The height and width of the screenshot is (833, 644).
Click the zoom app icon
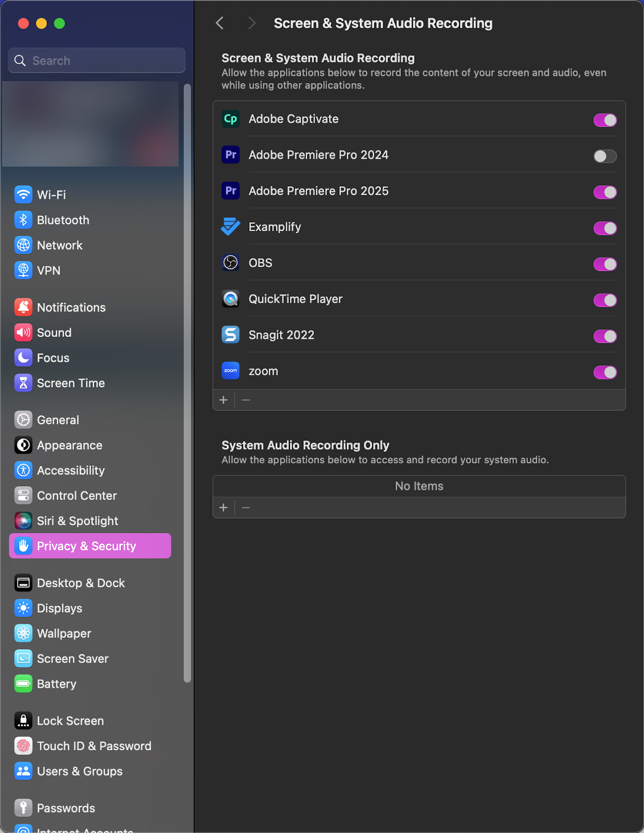(231, 371)
